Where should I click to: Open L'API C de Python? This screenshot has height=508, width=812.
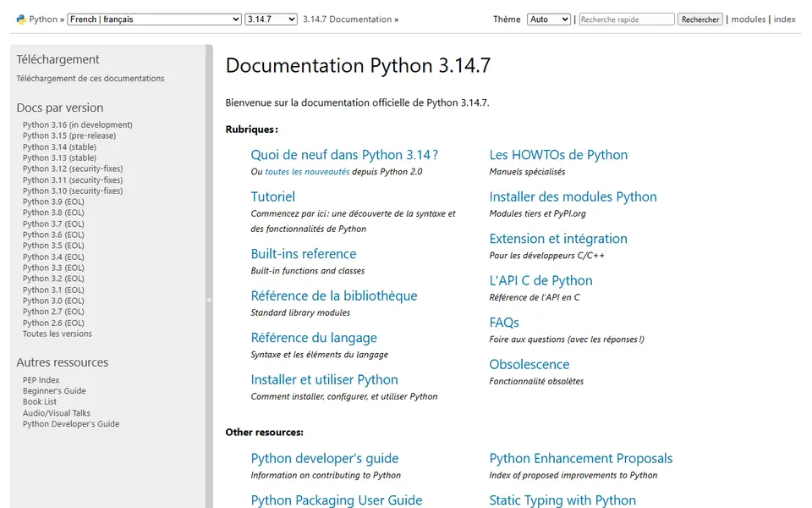click(x=540, y=281)
